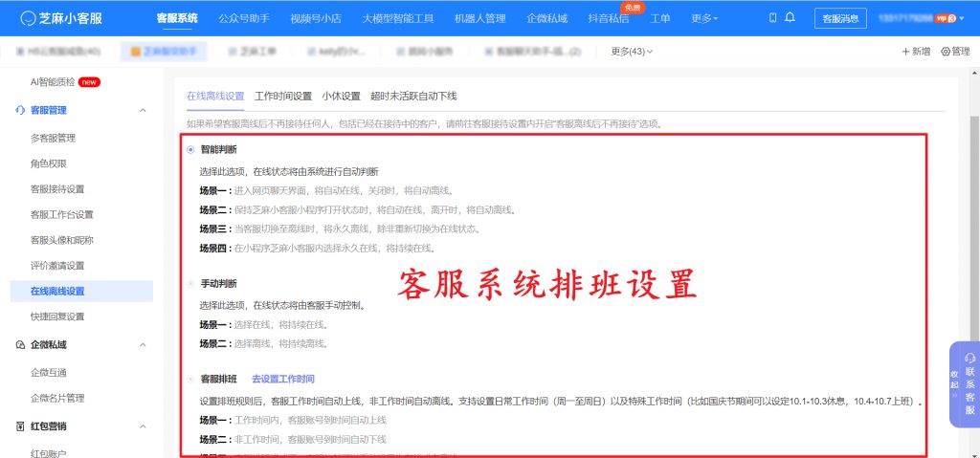This screenshot has width=980, height=458.
Task: Open 红包账户 in the sidebar
Action: point(49,453)
